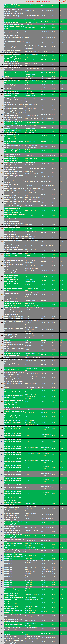This screenshot has height=644, width=67.
Task: Click the Model Number/Product Line column header
Action: pyautogui.click(x=33, y=2)
